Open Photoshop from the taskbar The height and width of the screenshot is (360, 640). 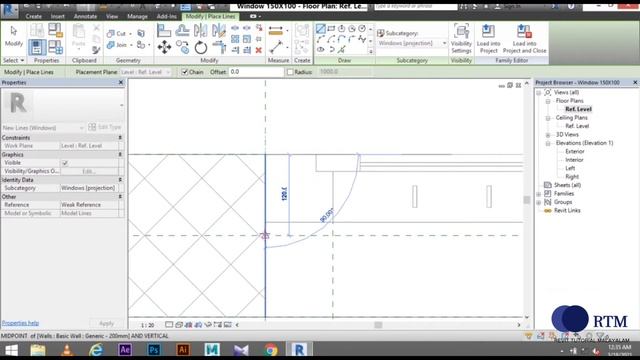(154, 350)
